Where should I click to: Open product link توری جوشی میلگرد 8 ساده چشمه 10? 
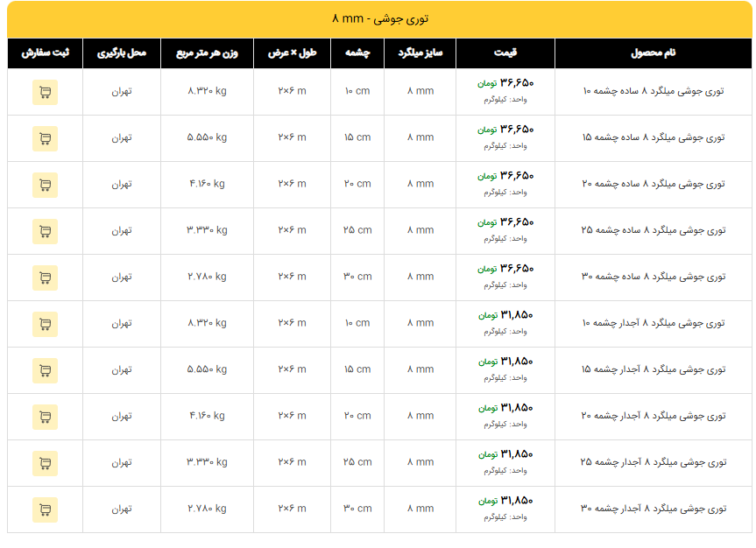[x=654, y=91]
